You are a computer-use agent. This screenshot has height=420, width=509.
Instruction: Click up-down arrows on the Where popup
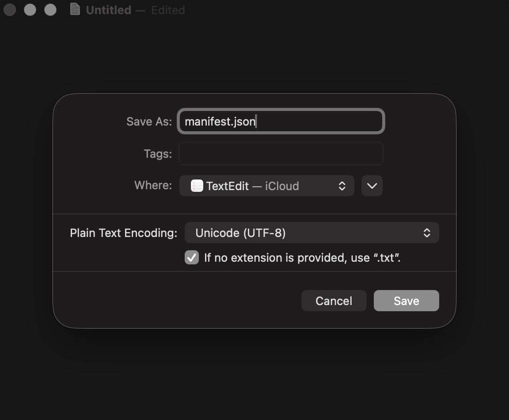point(342,186)
